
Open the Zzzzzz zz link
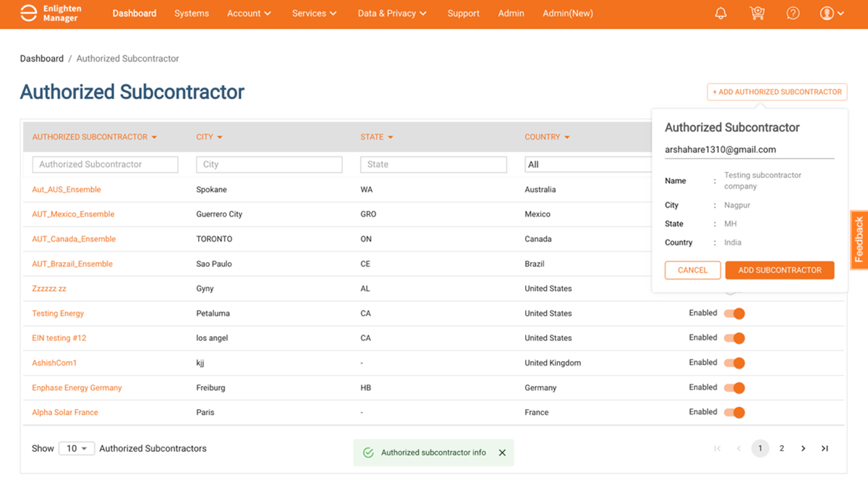tap(49, 289)
